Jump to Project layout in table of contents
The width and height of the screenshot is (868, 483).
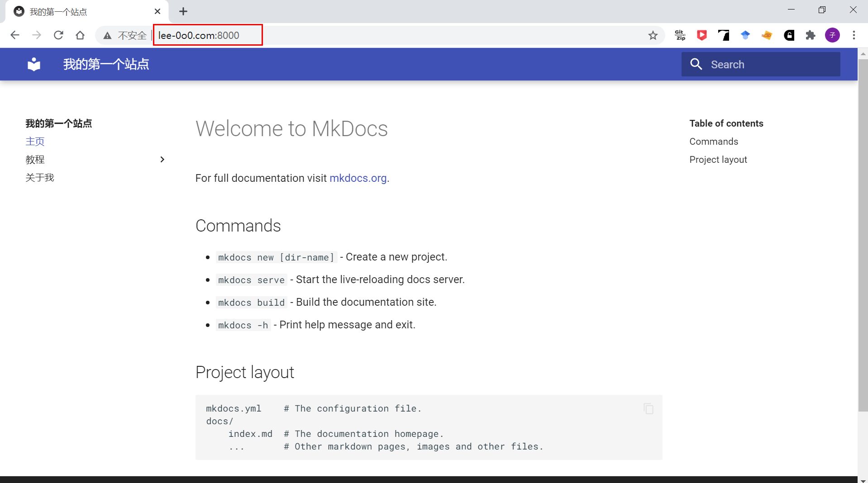(718, 159)
